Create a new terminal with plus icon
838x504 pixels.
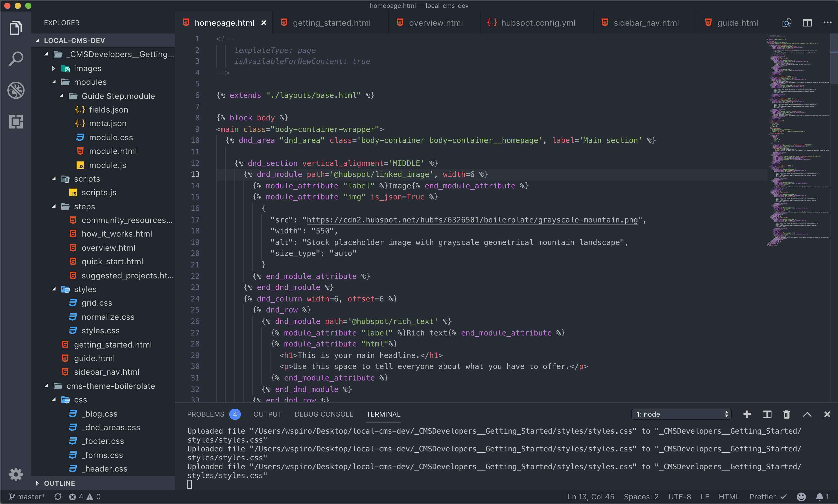747,414
